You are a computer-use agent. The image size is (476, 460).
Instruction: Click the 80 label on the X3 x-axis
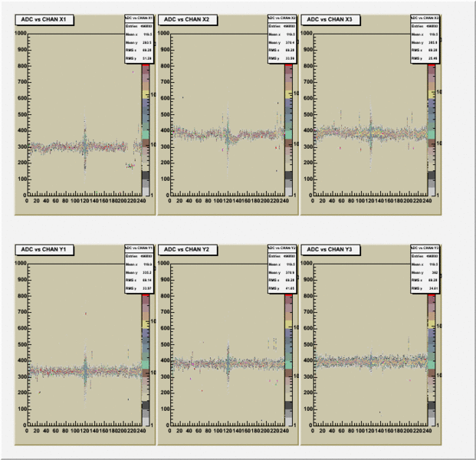(351, 201)
